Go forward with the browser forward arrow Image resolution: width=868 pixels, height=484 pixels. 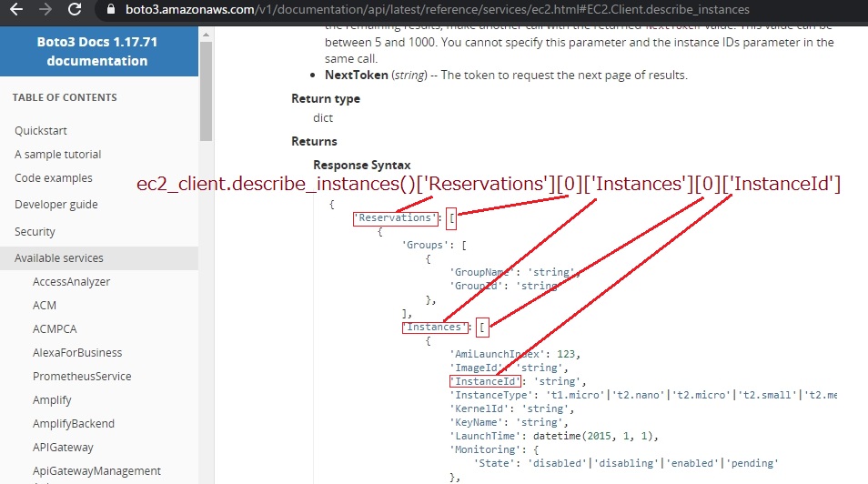[x=45, y=9]
